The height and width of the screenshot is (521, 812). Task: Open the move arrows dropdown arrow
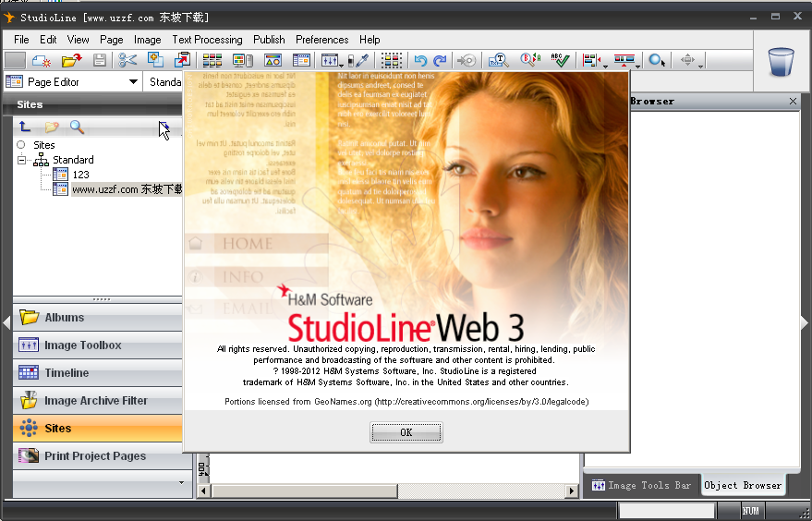(700, 66)
